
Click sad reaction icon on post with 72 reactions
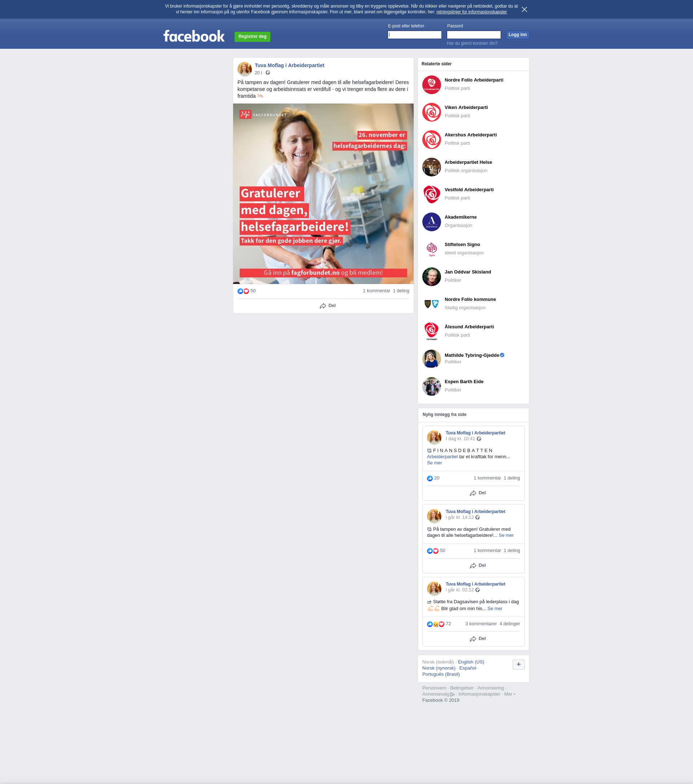[x=436, y=624]
